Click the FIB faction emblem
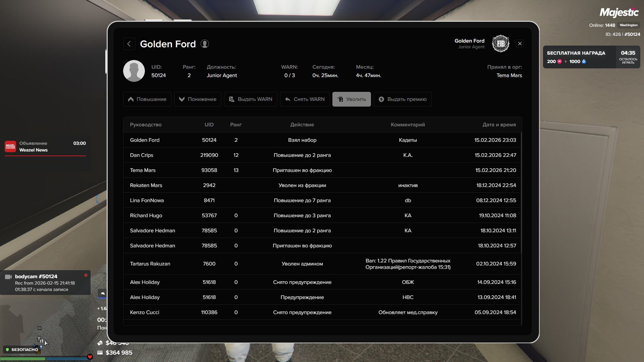The image size is (644, 362). click(500, 44)
